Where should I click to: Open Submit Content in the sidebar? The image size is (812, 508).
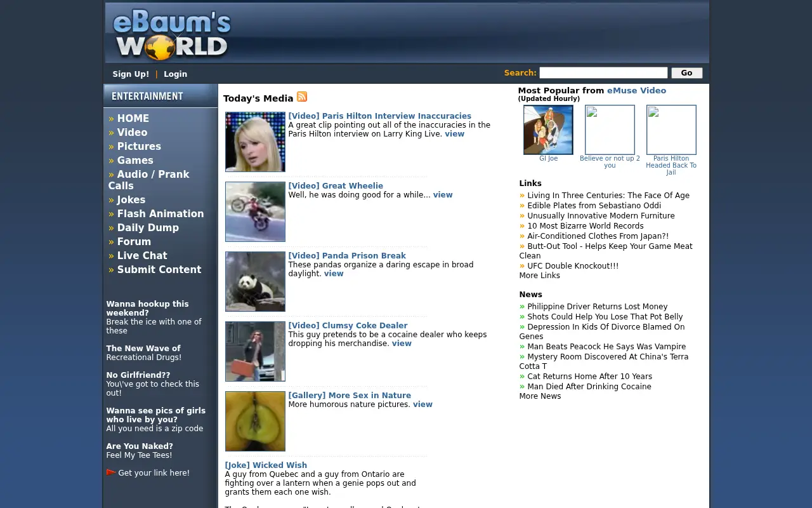click(159, 270)
